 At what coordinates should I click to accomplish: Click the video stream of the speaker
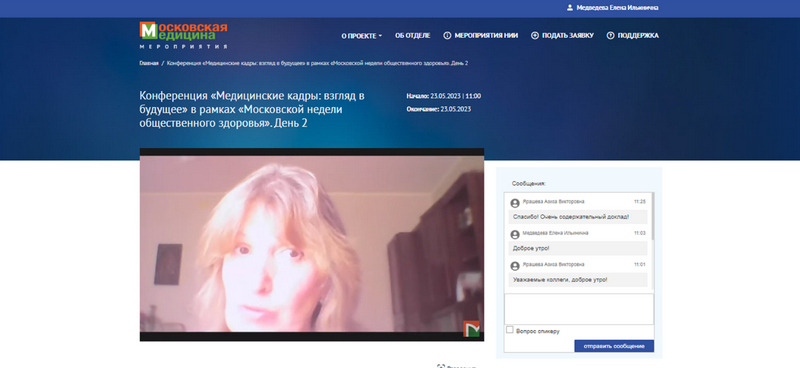[312, 244]
